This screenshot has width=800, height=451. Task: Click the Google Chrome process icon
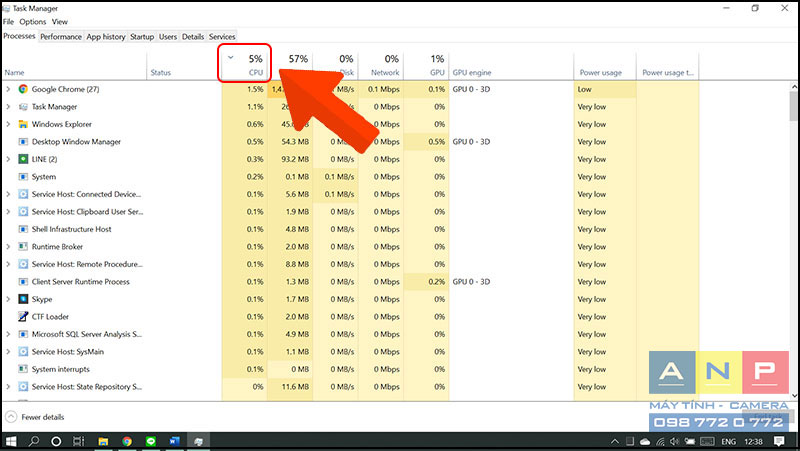23,89
